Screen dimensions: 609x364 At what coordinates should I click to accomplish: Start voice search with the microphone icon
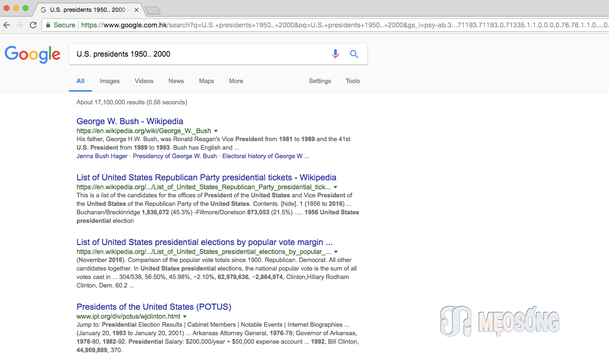pyautogui.click(x=335, y=54)
